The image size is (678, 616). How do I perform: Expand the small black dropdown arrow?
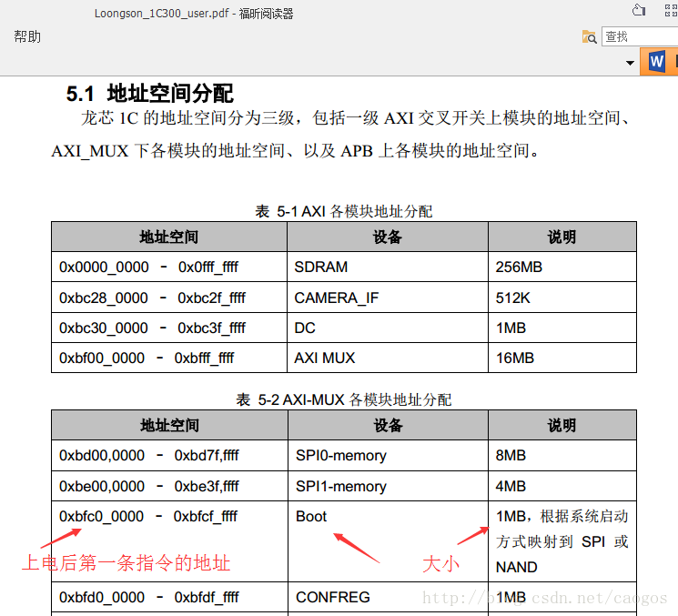[x=630, y=63]
